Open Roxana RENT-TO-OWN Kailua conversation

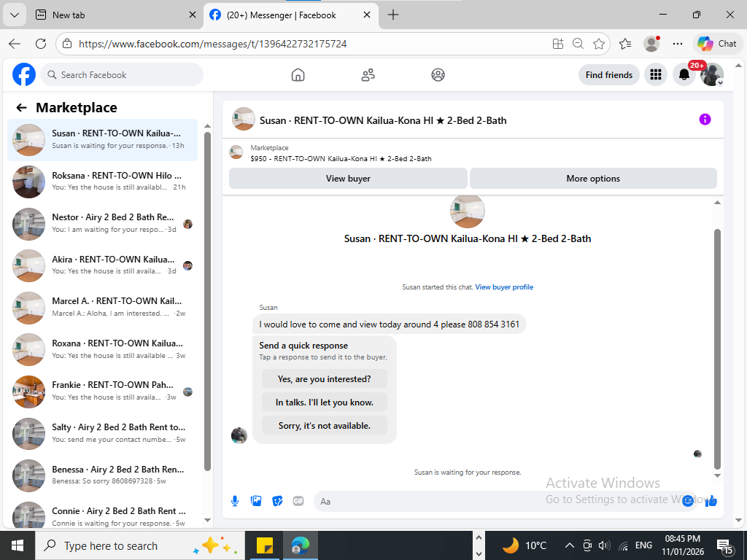pos(102,349)
